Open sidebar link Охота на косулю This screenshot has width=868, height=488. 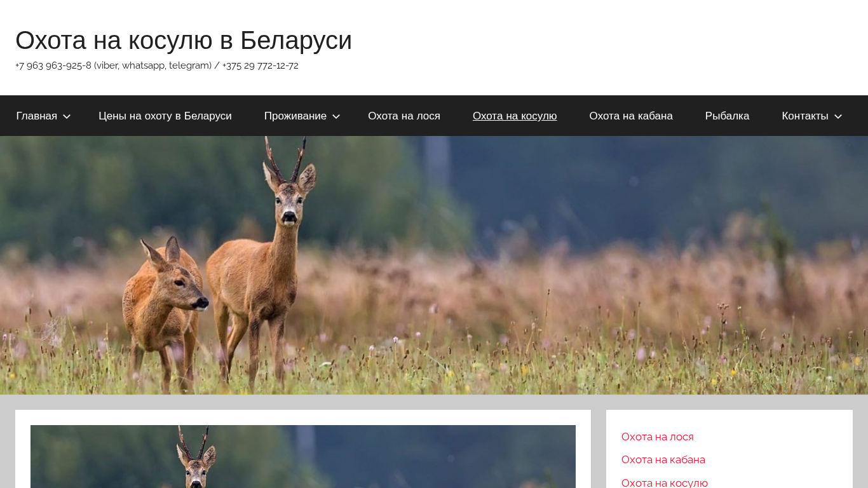pyautogui.click(x=665, y=482)
